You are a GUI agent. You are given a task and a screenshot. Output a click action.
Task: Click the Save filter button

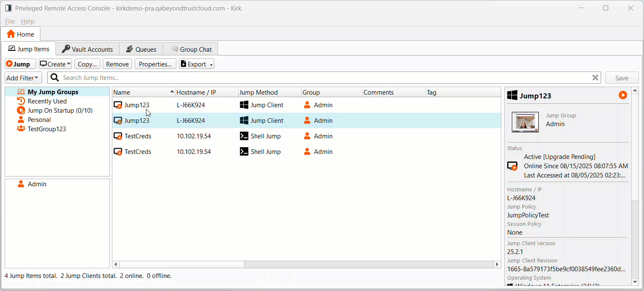[x=622, y=78]
